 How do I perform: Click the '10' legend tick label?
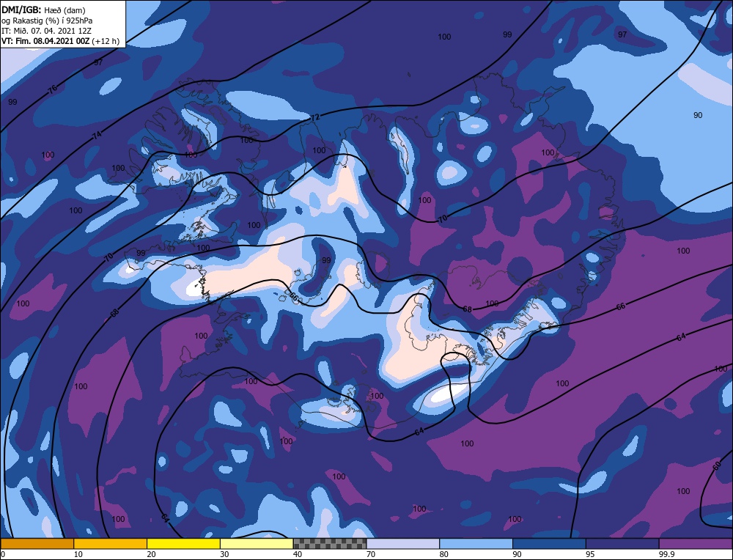pyautogui.click(x=78, y=554)
